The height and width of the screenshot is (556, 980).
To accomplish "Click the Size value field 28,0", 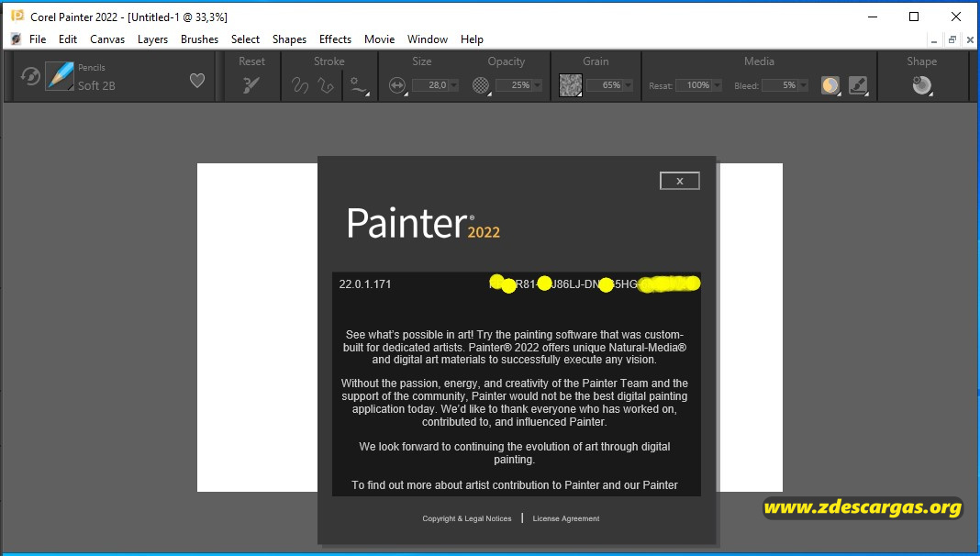I will coord(430,85).
